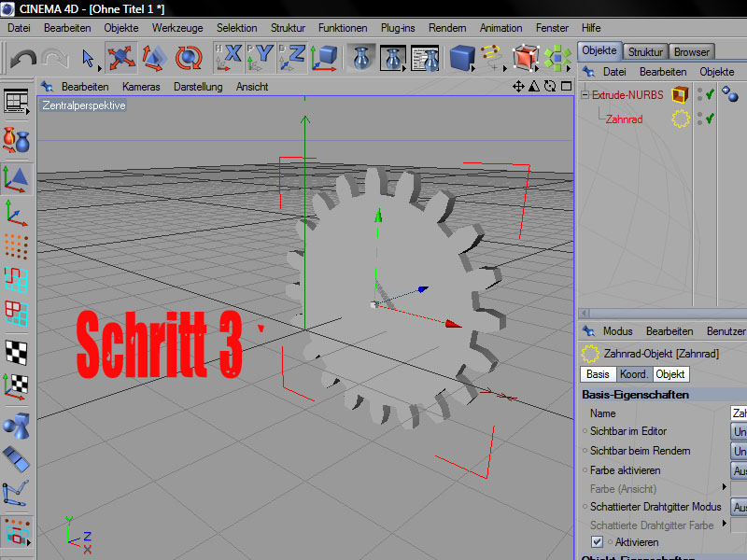Toggle the Aktivieren checkbox
747x560 pixels.
tap(597, 542)
